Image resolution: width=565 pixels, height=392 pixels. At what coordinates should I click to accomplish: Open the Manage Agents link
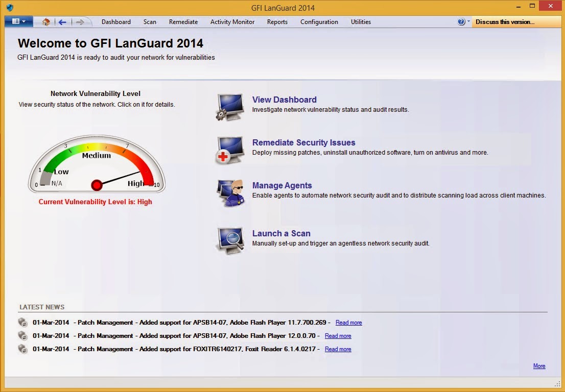point(282,185)
